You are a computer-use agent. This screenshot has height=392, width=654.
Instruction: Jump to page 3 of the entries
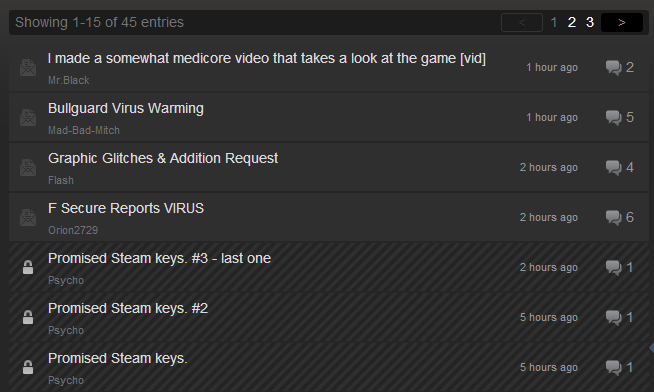(x=590, y=23)
